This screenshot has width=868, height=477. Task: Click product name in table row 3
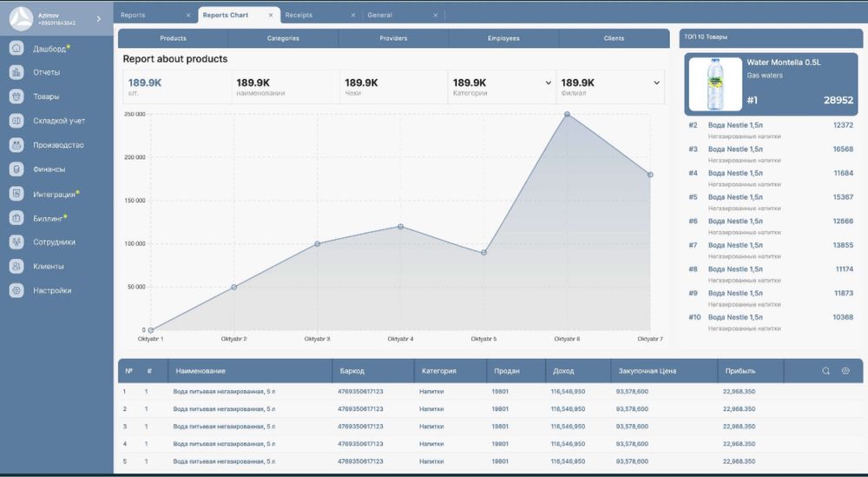(x=224, y=427)
